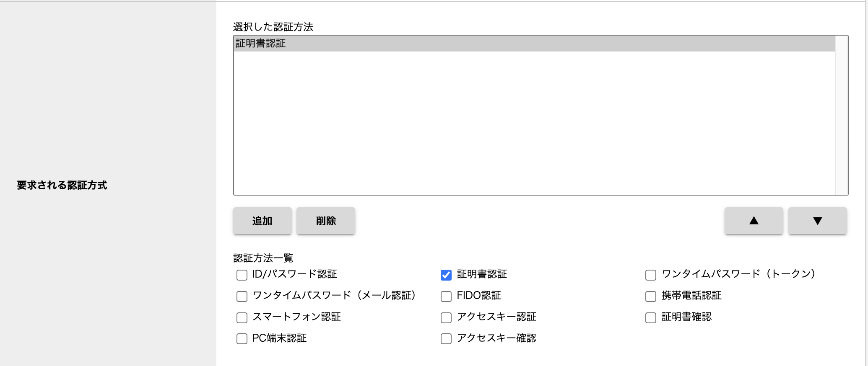
Task: Enable 携帯電話認証 checkbox
Action: [651, 296]
